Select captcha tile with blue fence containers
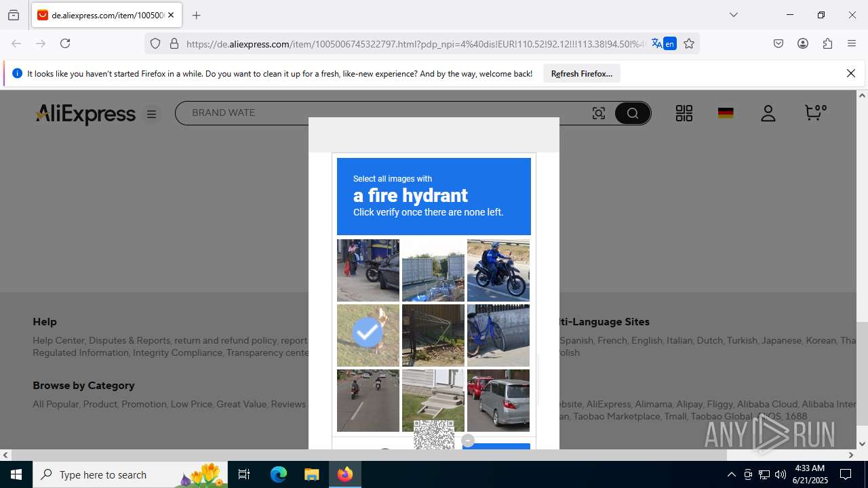868x488 pixels. 433,270
